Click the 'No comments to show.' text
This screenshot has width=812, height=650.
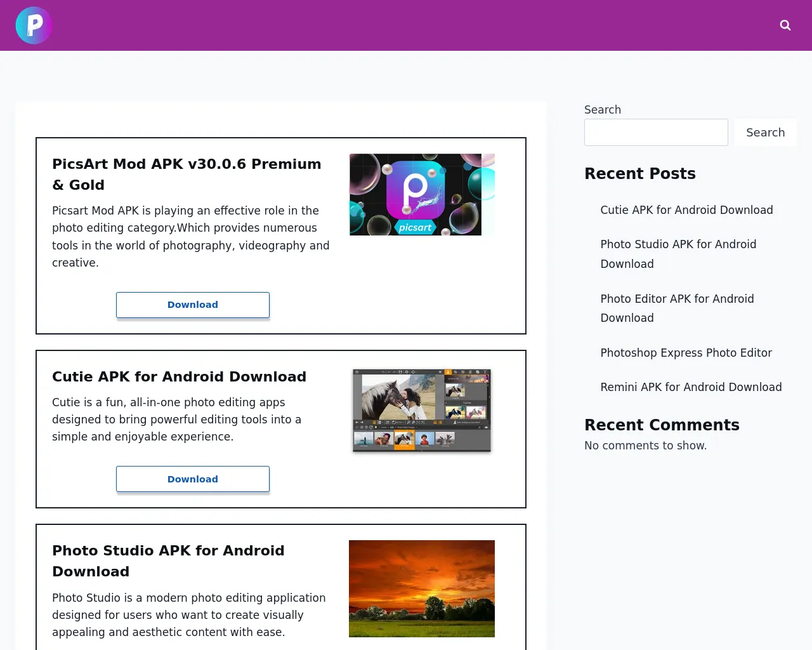point(645,446)
